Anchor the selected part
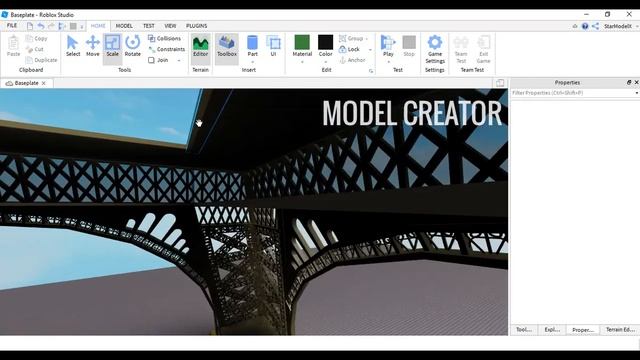Image resolution: width=640 pixels, height=360 pixels. (352, 60)
